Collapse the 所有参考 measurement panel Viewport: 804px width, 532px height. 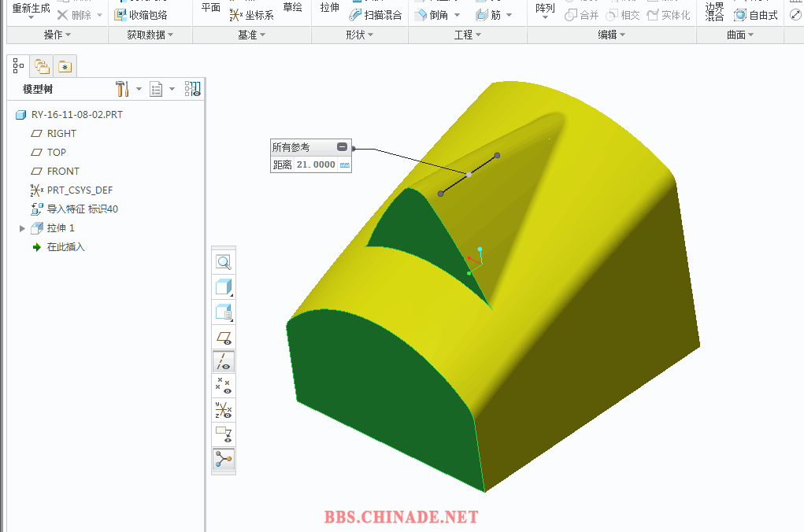coord(342,147)
